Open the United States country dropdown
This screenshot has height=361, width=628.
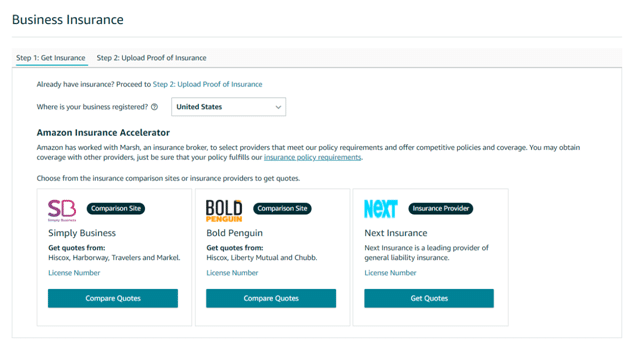(228, 107)
